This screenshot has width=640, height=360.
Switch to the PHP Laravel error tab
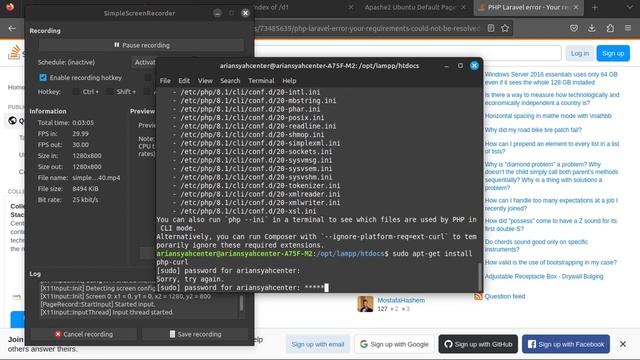[x=528, y=7]
